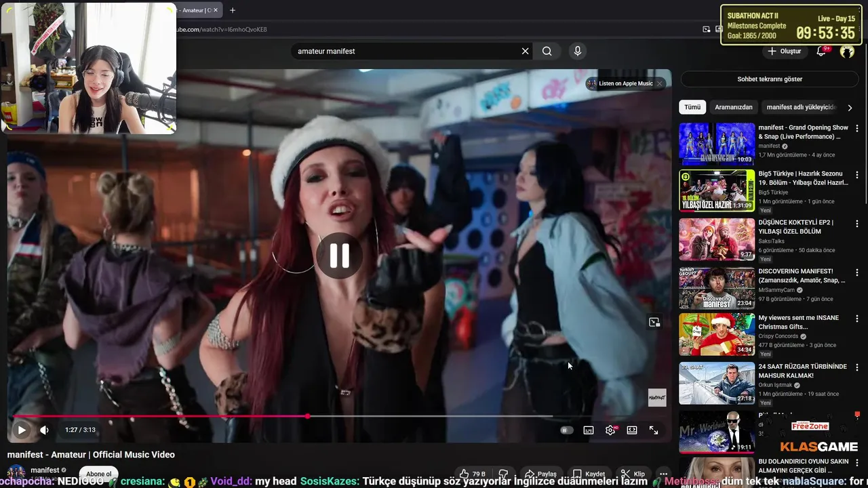
Task: Click 'Sohbet tekrarını göster' button
Action: pyautogui.click(x=770, y=79)
